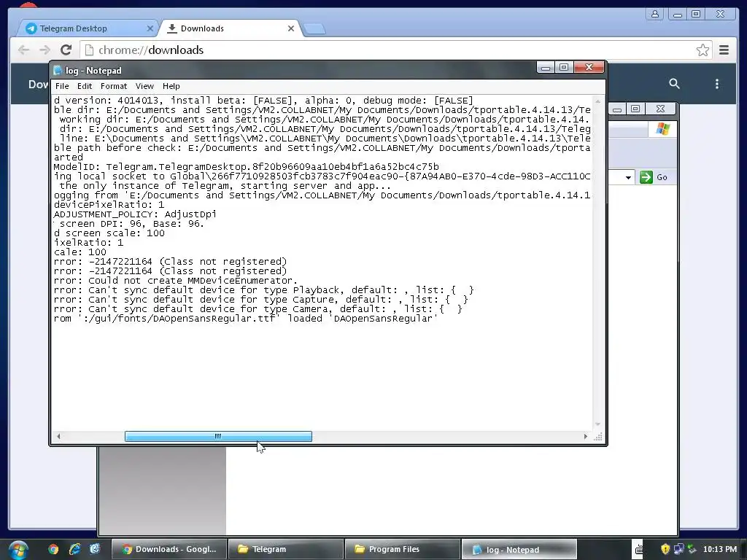Viewport: 747px width, 560px height.
Task: Click Chrome forward arrow
Action: click(44, 50)
